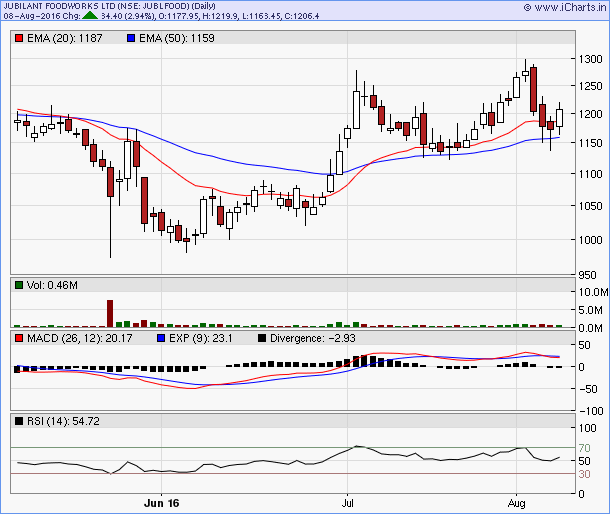Click the 'Jun 16' date axis label

tap(161, 503)
